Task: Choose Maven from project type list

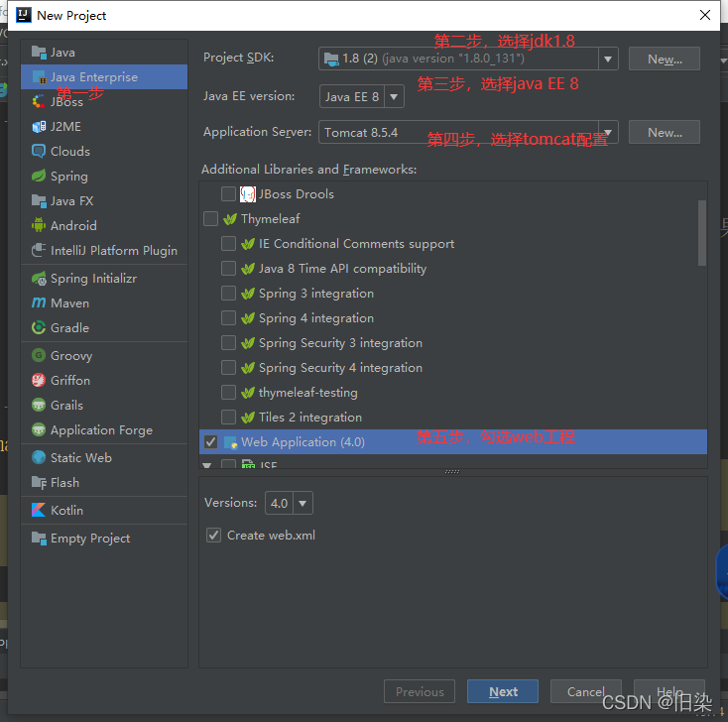Action: tap(104, 302)
